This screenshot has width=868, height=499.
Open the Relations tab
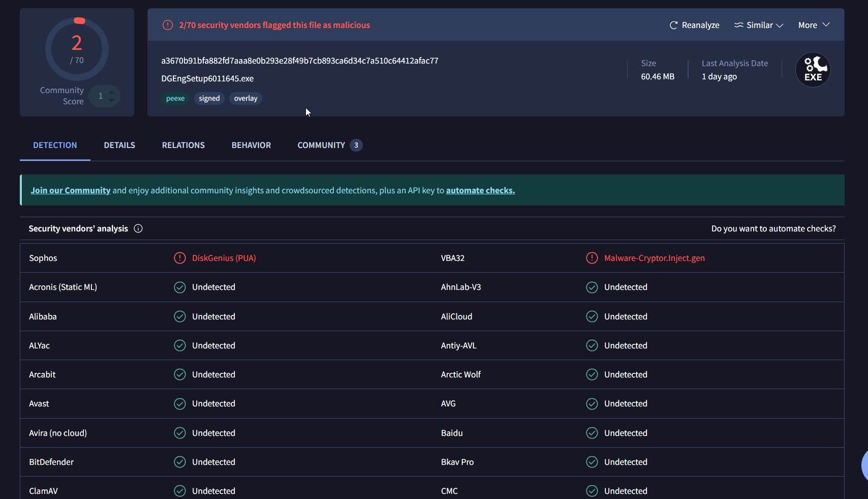point(183,145)
